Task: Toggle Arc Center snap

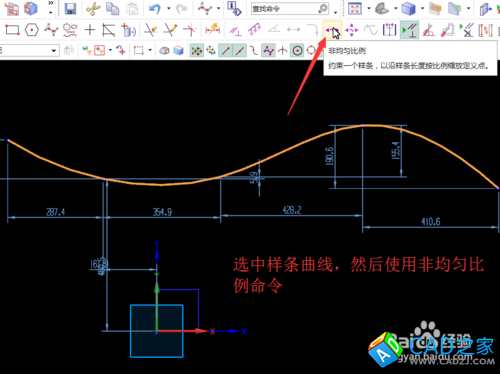Action: click(297, 51)
